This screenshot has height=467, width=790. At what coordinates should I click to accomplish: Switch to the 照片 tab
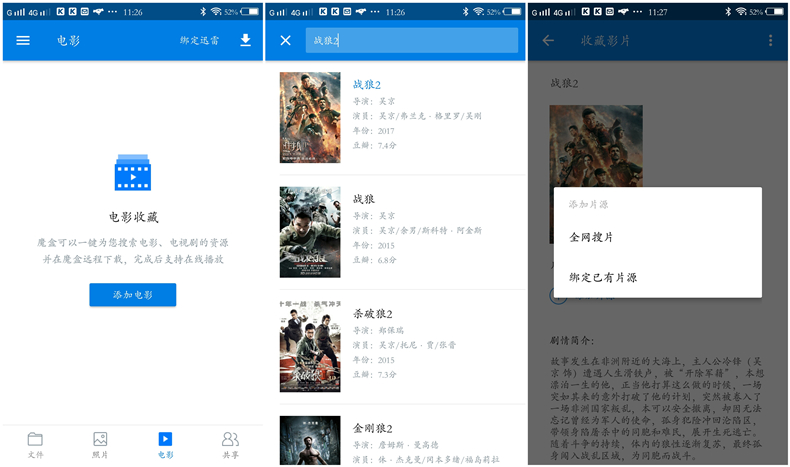tap(100, 445)
